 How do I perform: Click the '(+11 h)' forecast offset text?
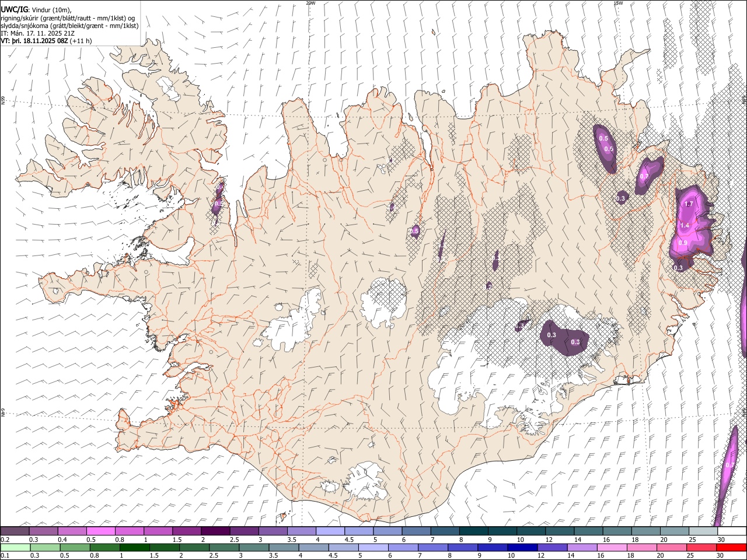(x=81, y=41)
